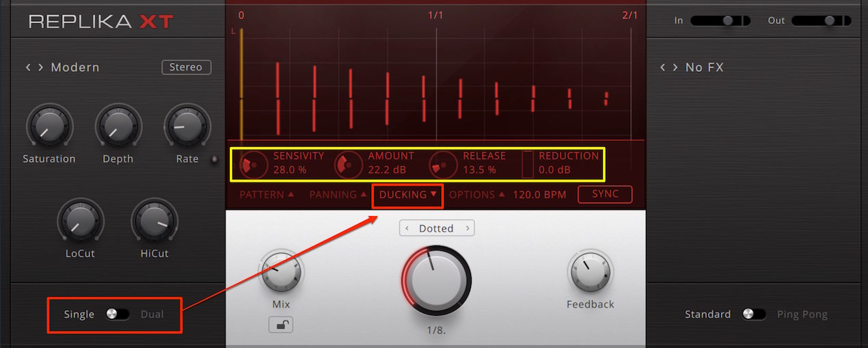Click the Replika XT logo
868x348 pixels.
click(x=101, y=21)
